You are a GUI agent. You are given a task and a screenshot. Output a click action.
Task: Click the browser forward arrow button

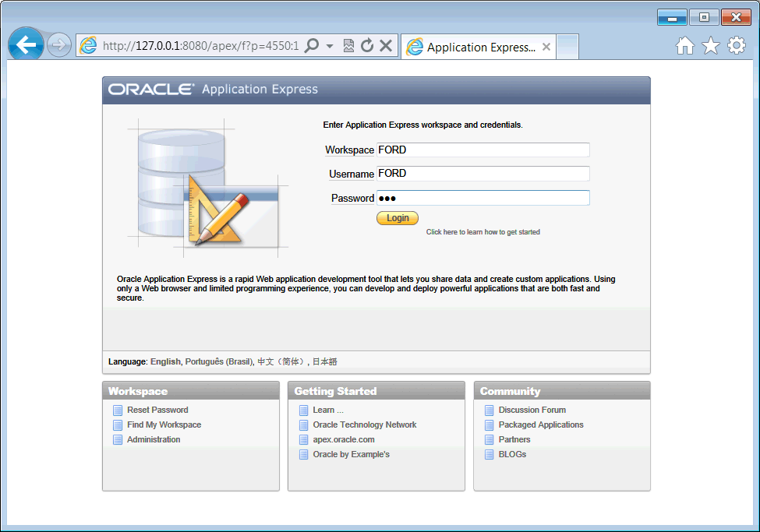(59, 45)
